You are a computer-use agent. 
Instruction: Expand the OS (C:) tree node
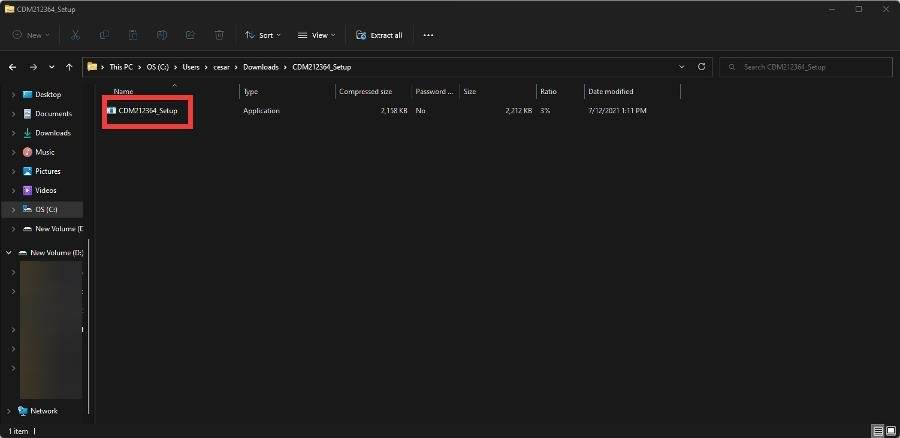[x=13, y=210]
